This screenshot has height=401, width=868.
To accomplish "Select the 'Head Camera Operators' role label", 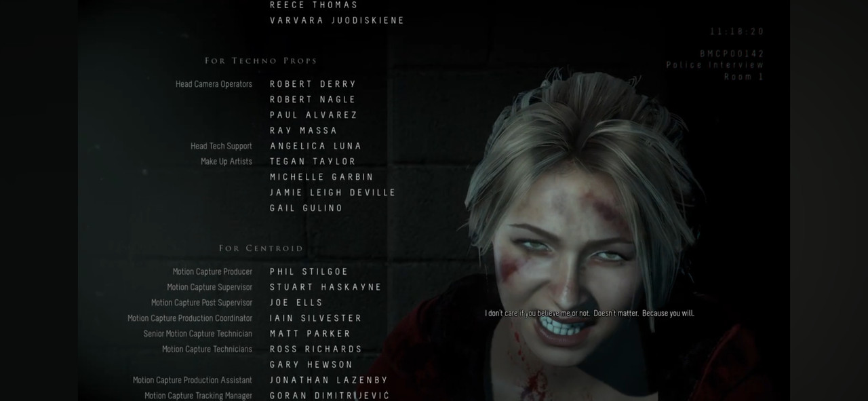I will pos(214,84).
